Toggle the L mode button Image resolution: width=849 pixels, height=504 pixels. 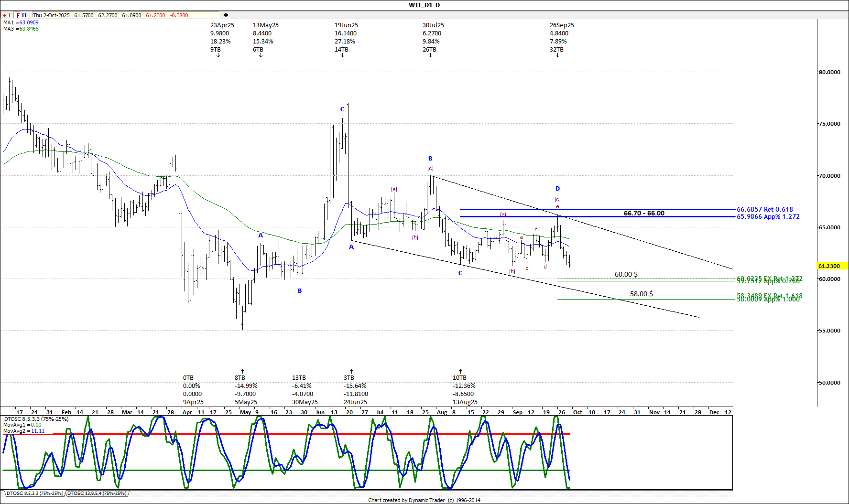11,15
